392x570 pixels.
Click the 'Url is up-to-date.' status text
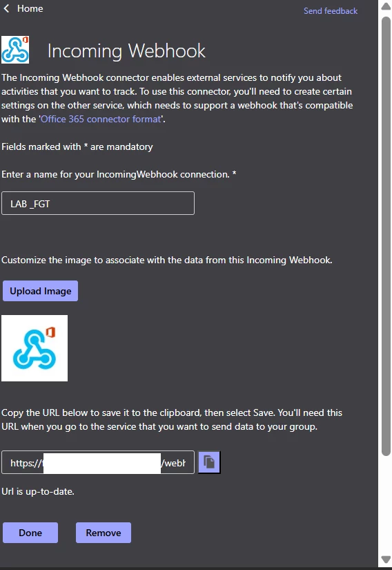38,491
